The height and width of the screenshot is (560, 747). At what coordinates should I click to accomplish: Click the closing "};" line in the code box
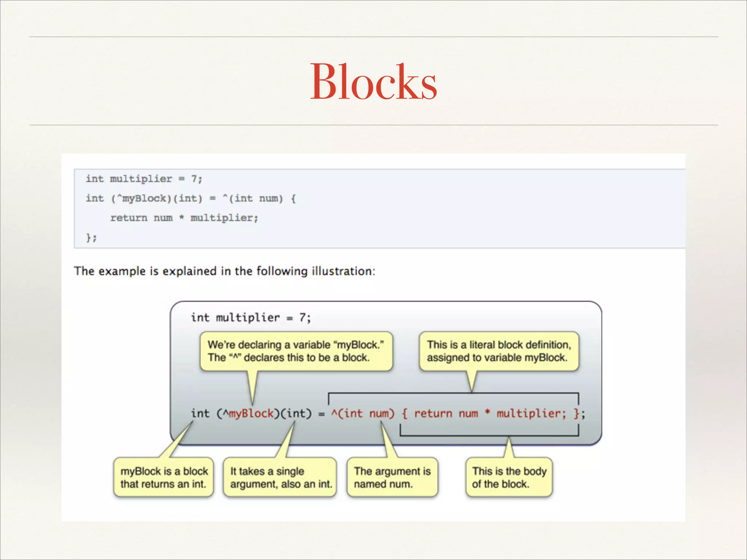pyautogui.click(x=92, y=238)
